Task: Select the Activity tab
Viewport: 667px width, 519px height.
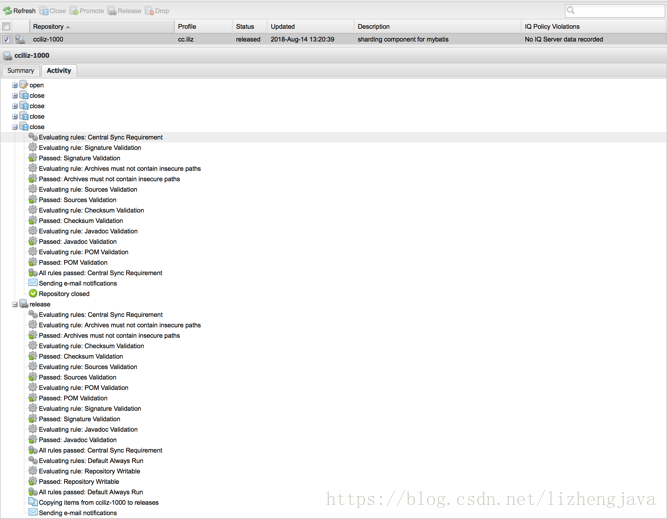Action: coord(59,71)
